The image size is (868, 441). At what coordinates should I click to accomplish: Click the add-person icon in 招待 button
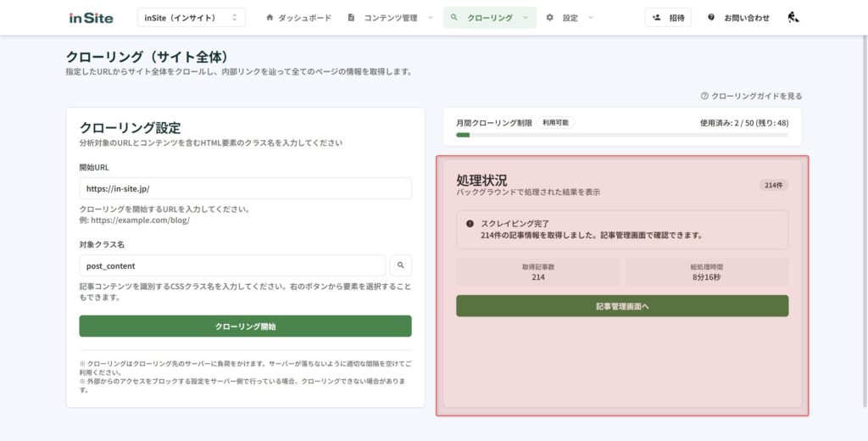tap(656, 17)
